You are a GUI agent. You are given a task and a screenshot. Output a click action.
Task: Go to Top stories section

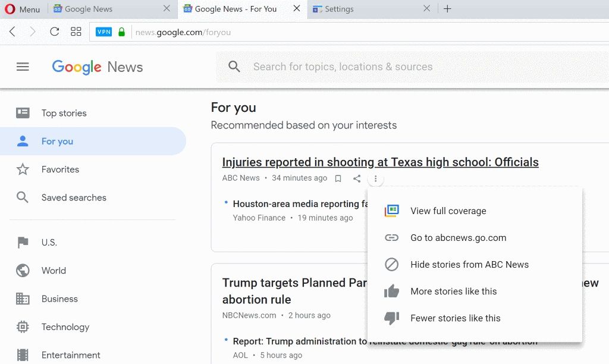coord(64,113)
